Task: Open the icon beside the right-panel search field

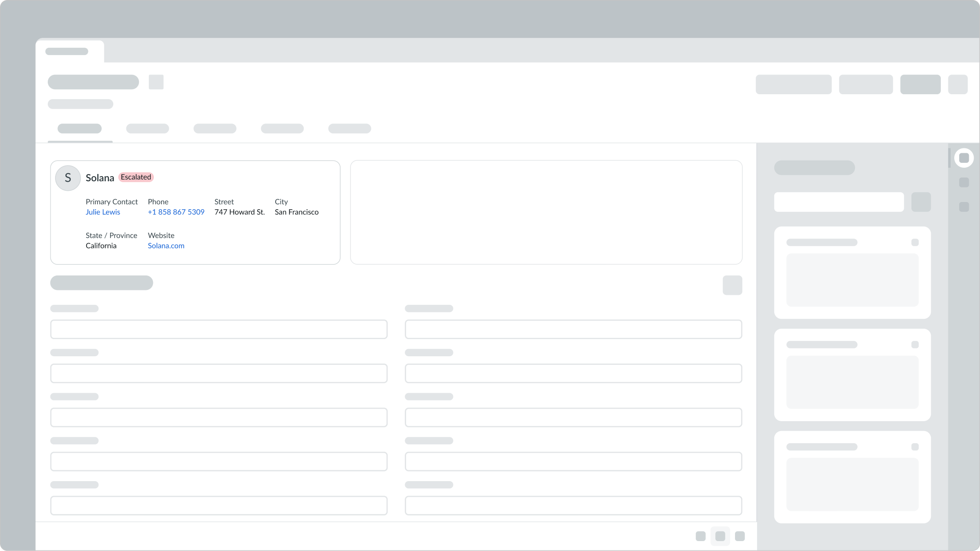Action: [921, 202]
